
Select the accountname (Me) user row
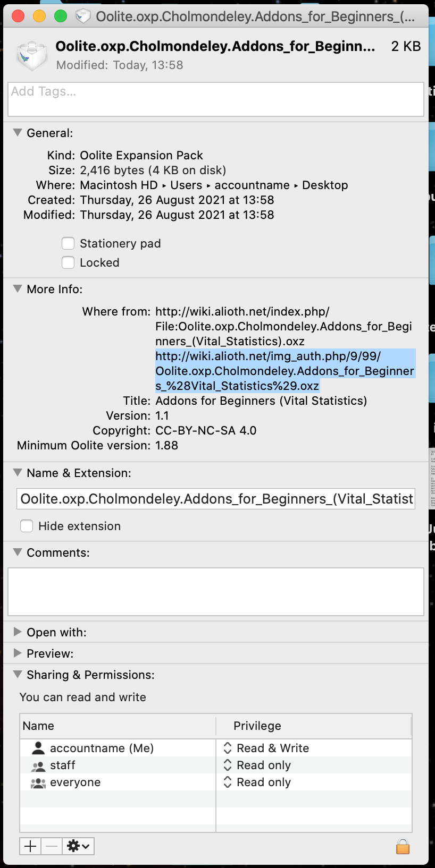101,748
